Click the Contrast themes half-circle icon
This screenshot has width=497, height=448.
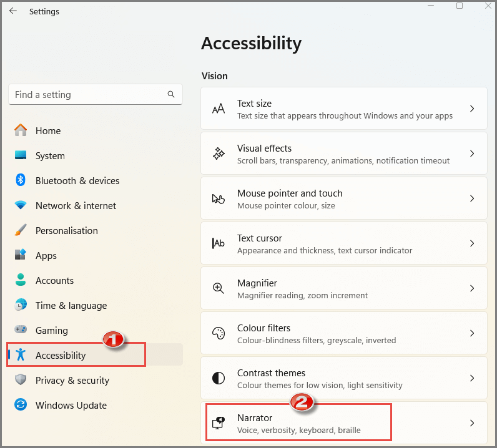coord(219,378)
